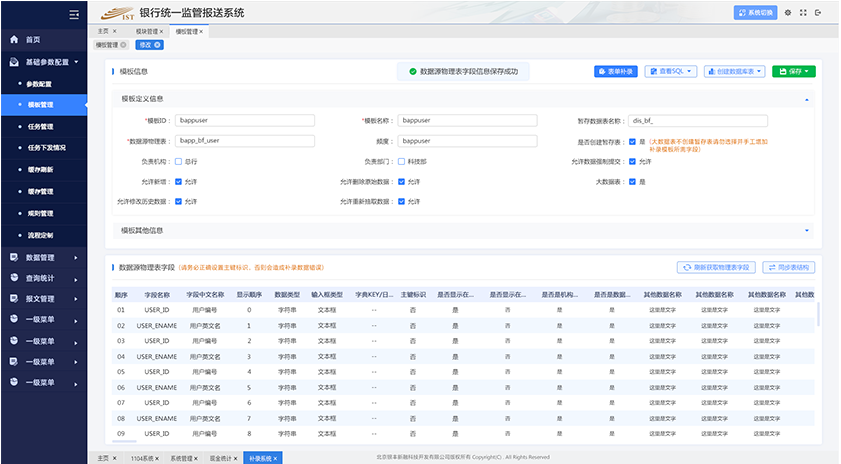Open the 查看SQL dropdown

670,72
